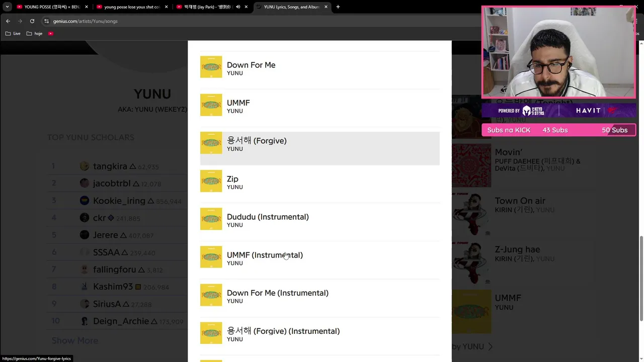Image resolution: width=644 pixels, height=362 pixels.
Task: Go forward using the browser forward arrow
Action: (x=20, y=21)
